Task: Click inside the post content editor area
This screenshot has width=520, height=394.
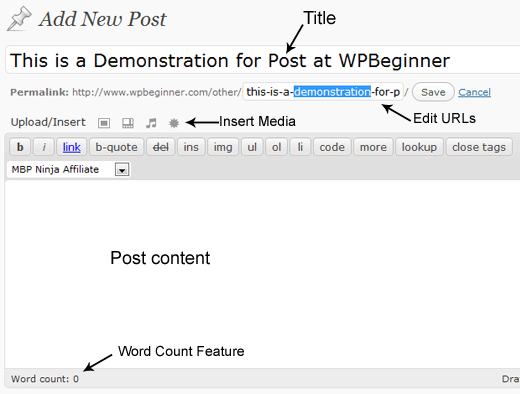Action: click(x=263, y=273)
